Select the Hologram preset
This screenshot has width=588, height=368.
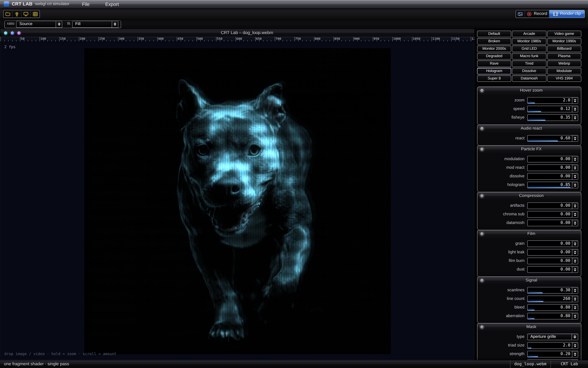tap(494, 71)
